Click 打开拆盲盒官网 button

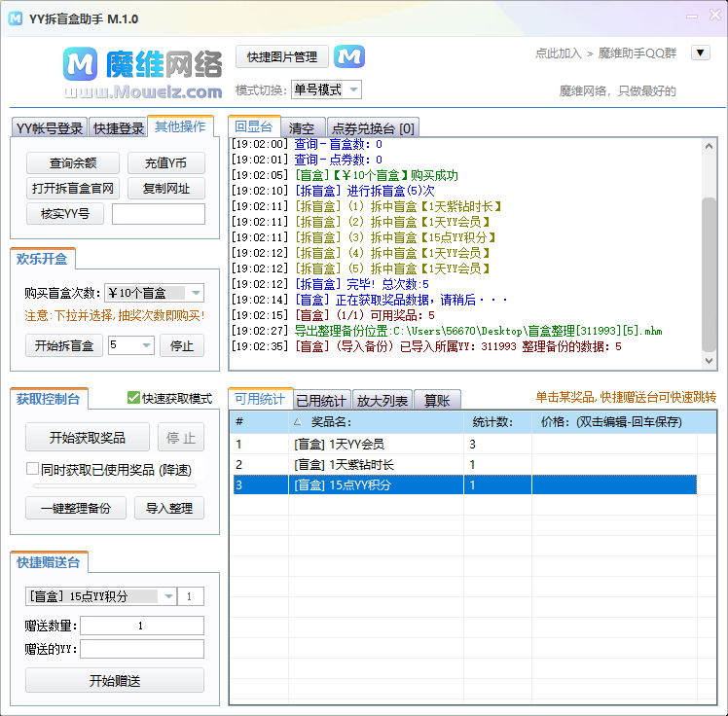coord(73,189)
